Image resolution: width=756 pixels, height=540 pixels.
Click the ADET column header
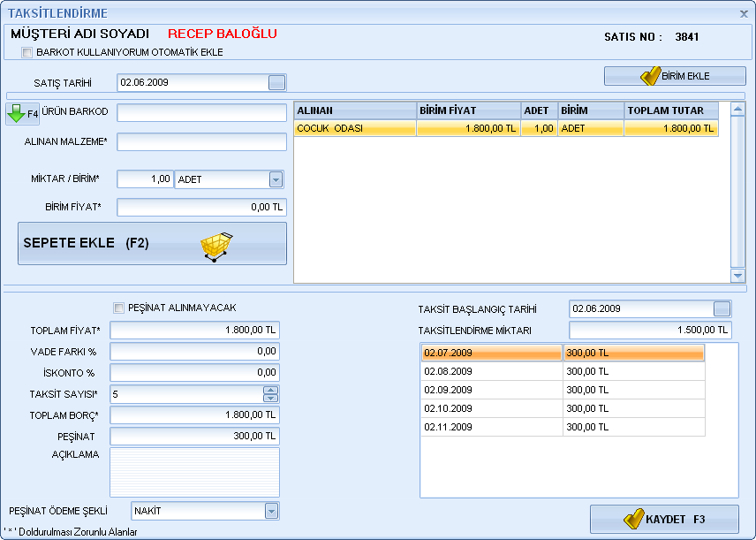click(540, 110)
